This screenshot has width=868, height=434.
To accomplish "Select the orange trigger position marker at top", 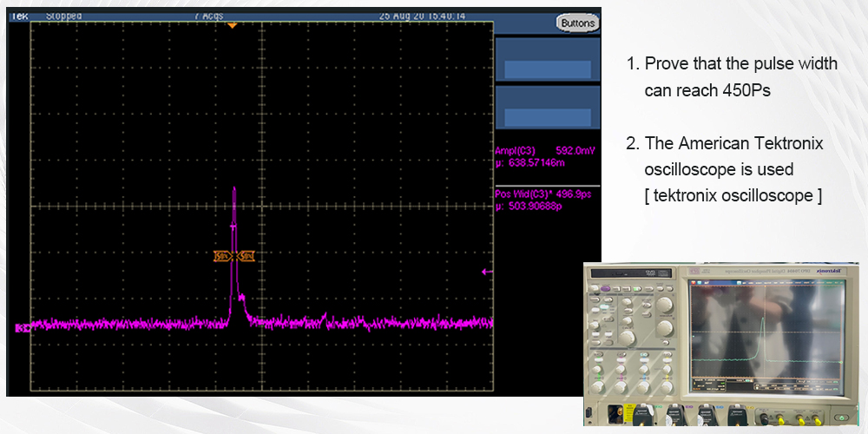I will tap(232, 26).
